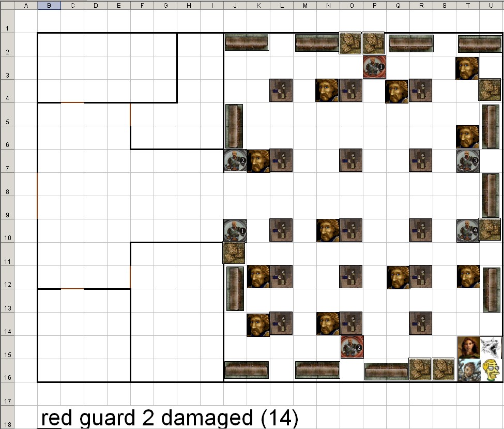
Task: Click column A header
Action: click(x=26, y=6)
